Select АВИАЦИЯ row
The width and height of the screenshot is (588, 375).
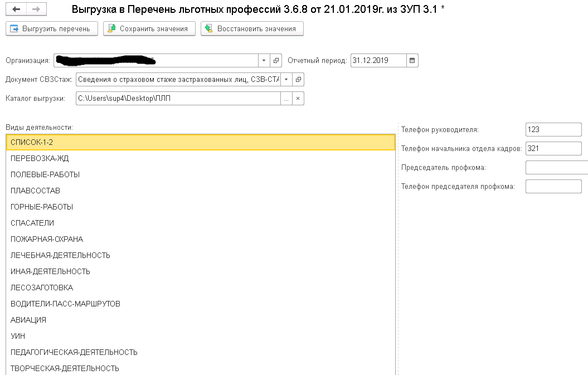coord(201,320)
